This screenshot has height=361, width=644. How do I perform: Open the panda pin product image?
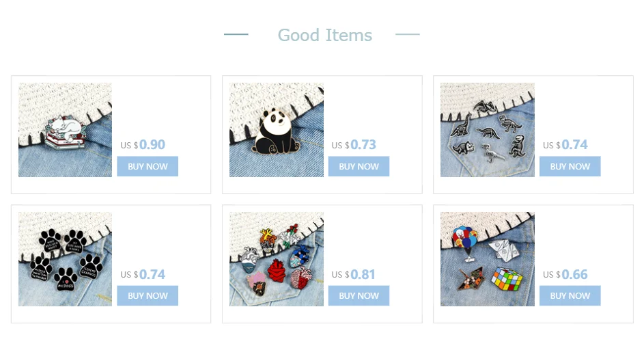(277, 130)
